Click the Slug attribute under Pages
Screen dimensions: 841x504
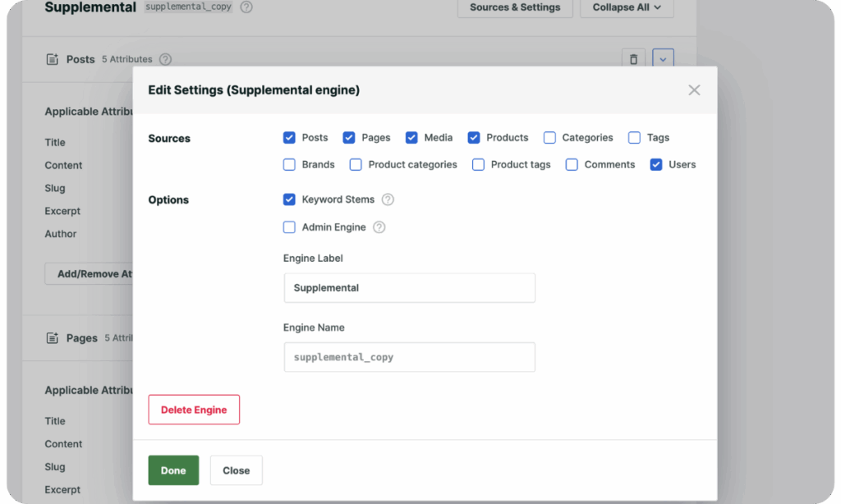(x=55, y=467)
